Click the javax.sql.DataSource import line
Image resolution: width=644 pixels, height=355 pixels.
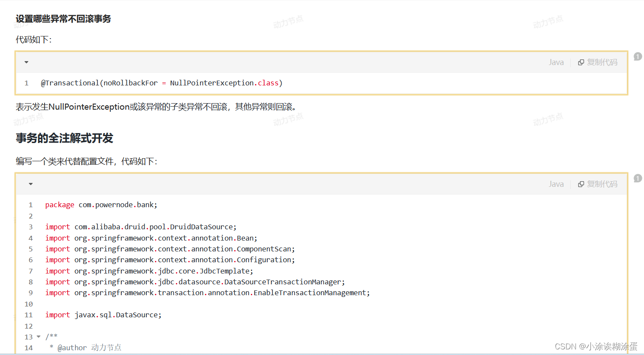point(103,315)
